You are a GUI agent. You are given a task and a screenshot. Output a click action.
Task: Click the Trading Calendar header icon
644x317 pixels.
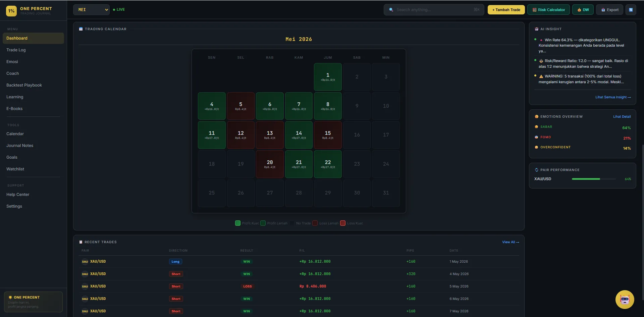click(x=80, y=29)
